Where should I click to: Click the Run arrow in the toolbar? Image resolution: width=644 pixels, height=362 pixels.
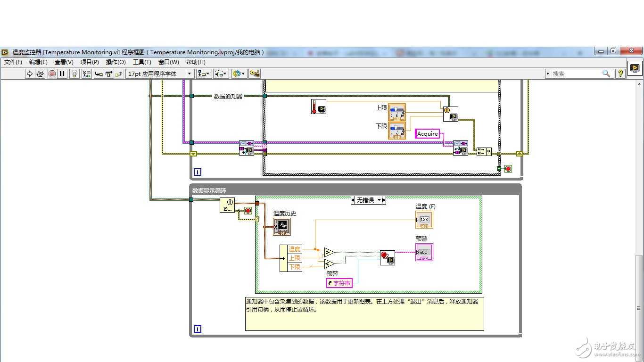[x=30, y=74]
